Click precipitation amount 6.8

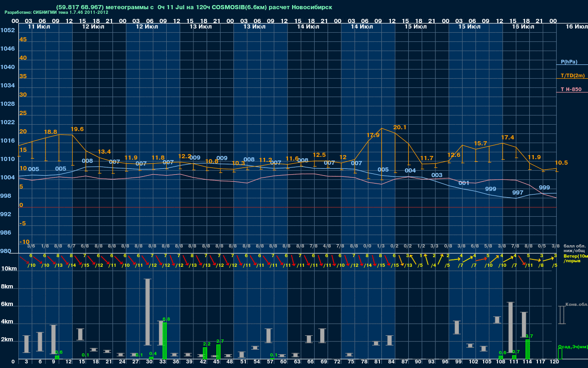tap(166, 319)
